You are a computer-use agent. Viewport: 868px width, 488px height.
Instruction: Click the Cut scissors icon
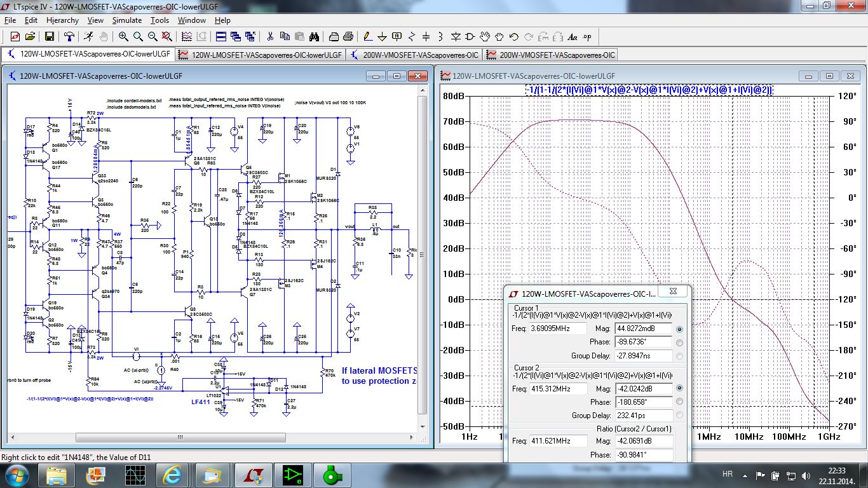click(x=270, y=36)
